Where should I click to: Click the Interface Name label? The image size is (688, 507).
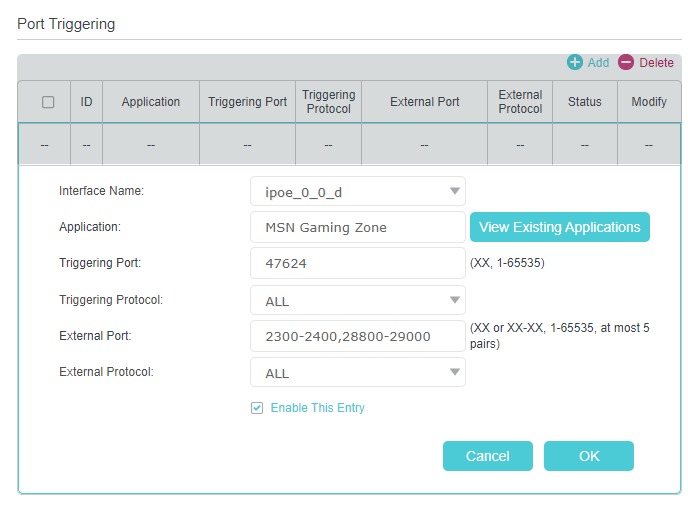pyautogui.click(x=101, y=191)
